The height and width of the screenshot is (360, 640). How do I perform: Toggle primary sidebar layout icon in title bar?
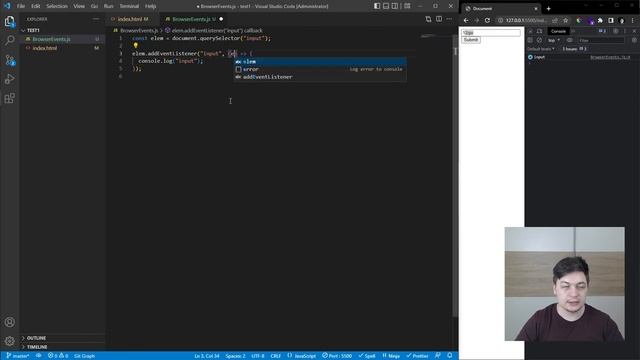377,6
